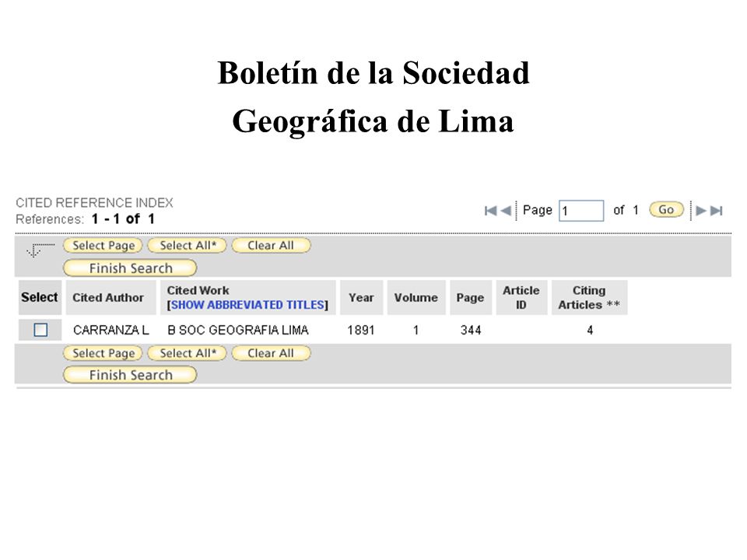The image size is (747, 560).
Task: Click B SOC GEOGRAFIA LIMA cell
Action: click(x=238, y=330)
